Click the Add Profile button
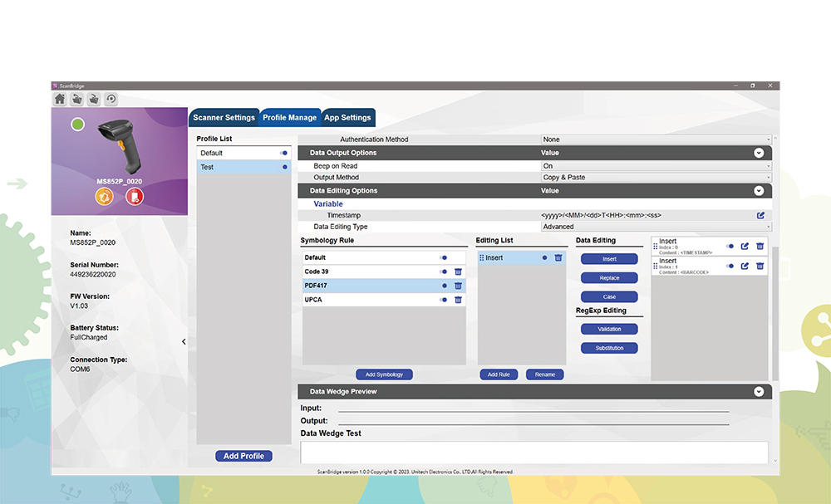The height and width of the screenshot is (504, 831). tap(243, 455)
